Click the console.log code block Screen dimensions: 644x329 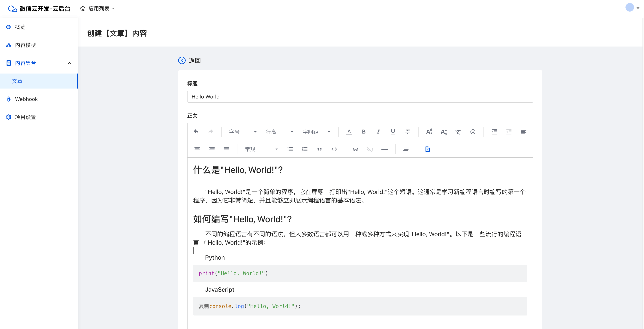point(360,306)
